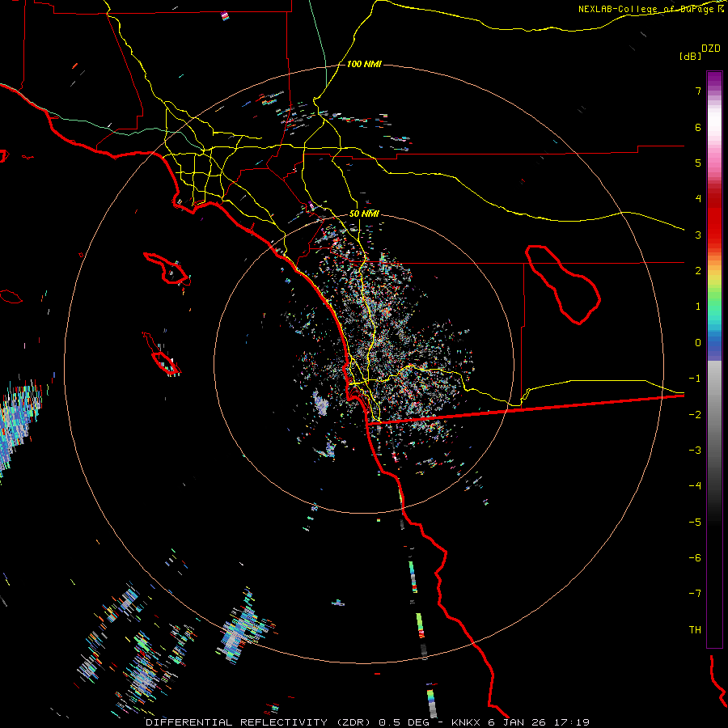Click the 50 NMI range ring label
The width and height of the screenshot is (728, 728).
[364, 214]
